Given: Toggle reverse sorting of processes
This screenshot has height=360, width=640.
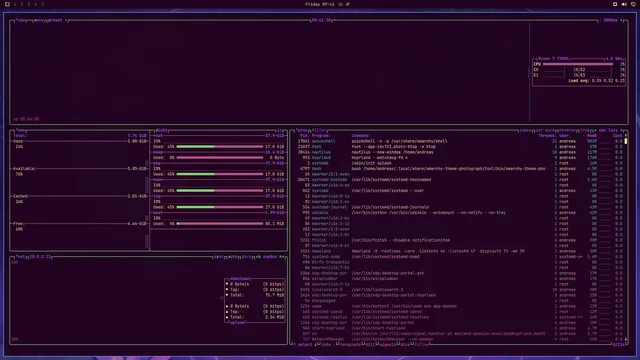Looking at the screenshot, I should 567,131.
